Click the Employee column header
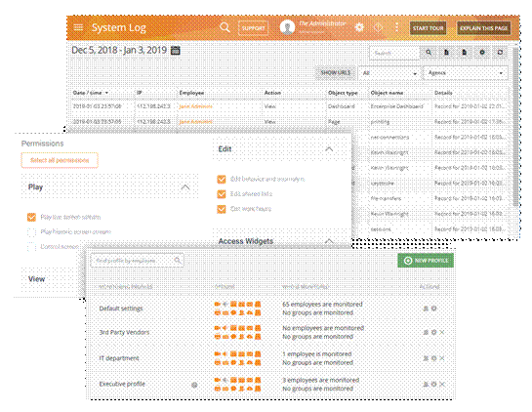532x412 pixels. tap(191, 93)
